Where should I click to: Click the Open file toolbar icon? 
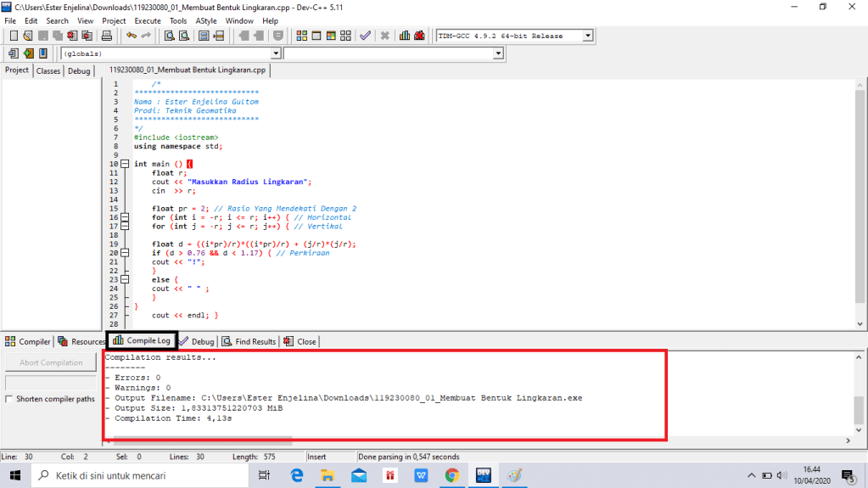point(28,36)
